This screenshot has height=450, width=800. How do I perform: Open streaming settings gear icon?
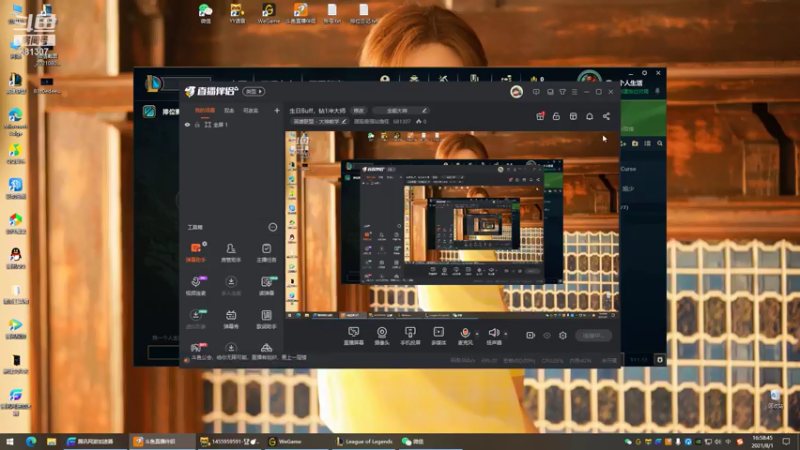coord(563,335)
